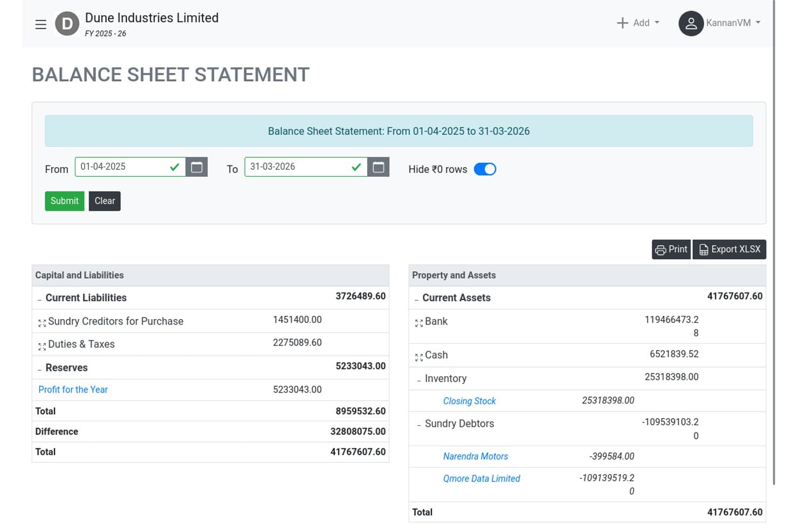Open the To date calendar picker

[x=379, y=167]
